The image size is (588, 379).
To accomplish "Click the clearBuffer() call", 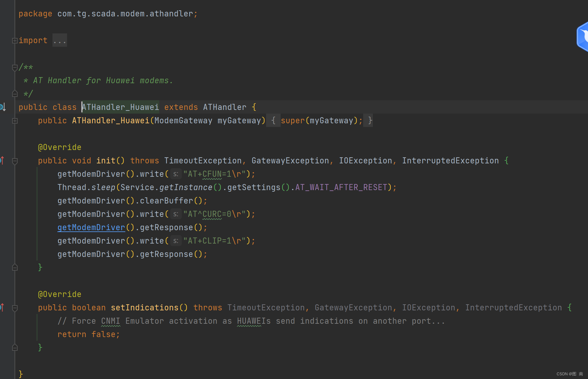I will [171, 201].
